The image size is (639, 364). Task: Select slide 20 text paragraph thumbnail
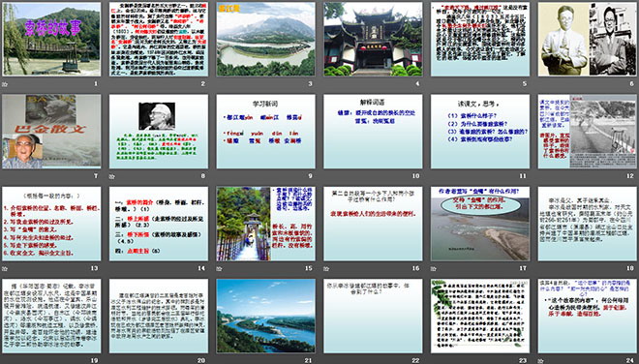[159, 316]
